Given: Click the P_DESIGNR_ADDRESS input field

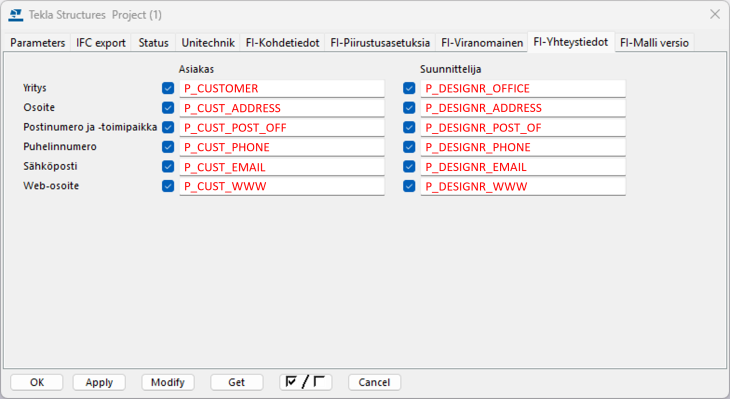Looking at the screenshot, I should point(523,108).
